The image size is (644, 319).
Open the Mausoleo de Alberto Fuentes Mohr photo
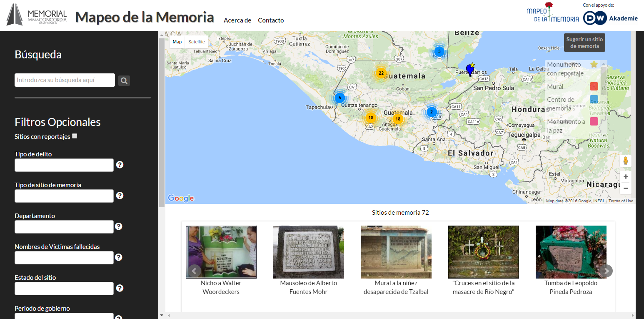(x=309, y=252)
